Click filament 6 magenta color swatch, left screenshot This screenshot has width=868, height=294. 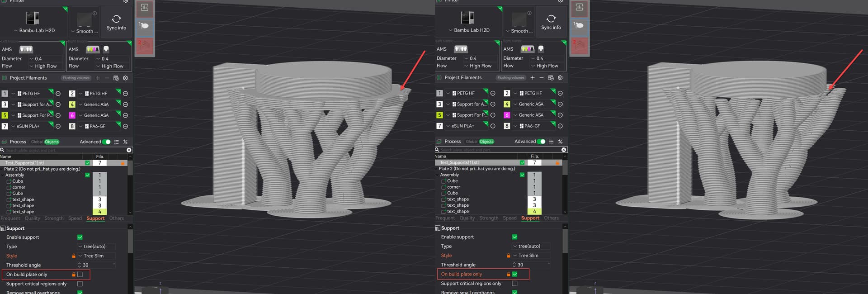(72, 115)
